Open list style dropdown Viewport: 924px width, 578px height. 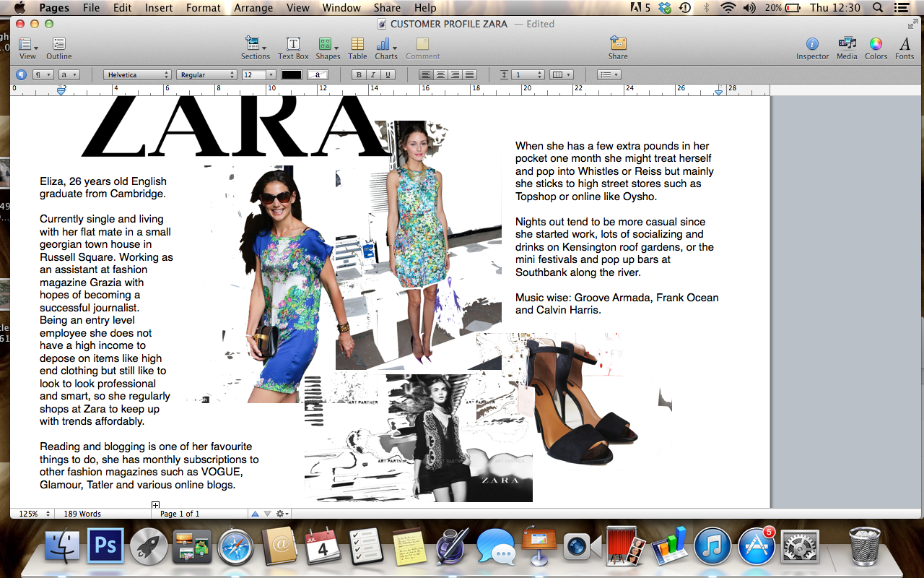(x=609, y=74)
